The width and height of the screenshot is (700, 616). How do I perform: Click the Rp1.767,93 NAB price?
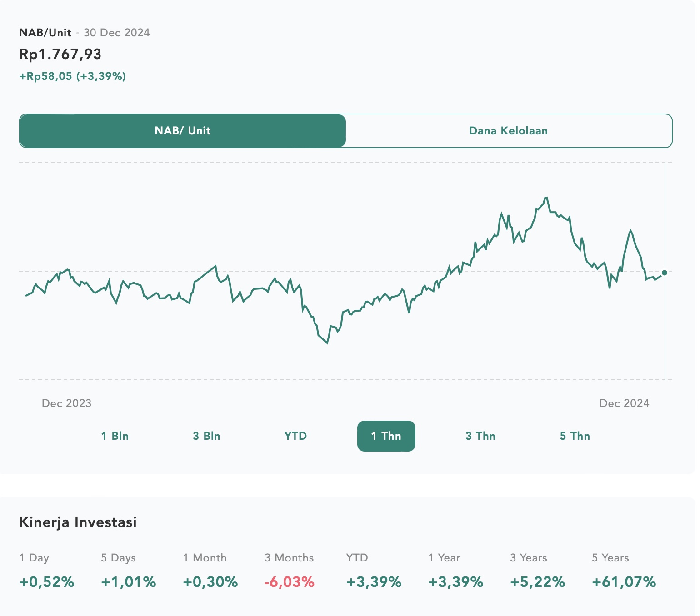tap(60, 54)
